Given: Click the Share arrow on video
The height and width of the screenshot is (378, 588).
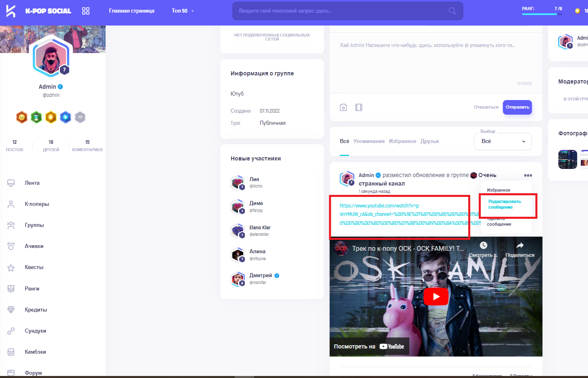Looking at the screenshot, I should click(x=520, y=246).
